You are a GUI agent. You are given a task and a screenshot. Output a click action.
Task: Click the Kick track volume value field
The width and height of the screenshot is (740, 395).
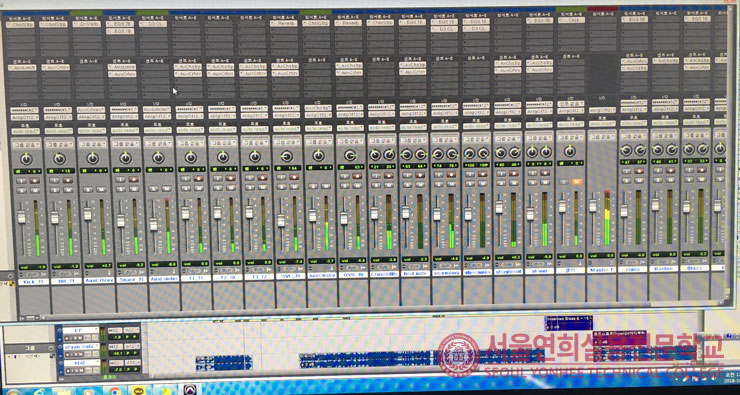(x=33, y=267)
